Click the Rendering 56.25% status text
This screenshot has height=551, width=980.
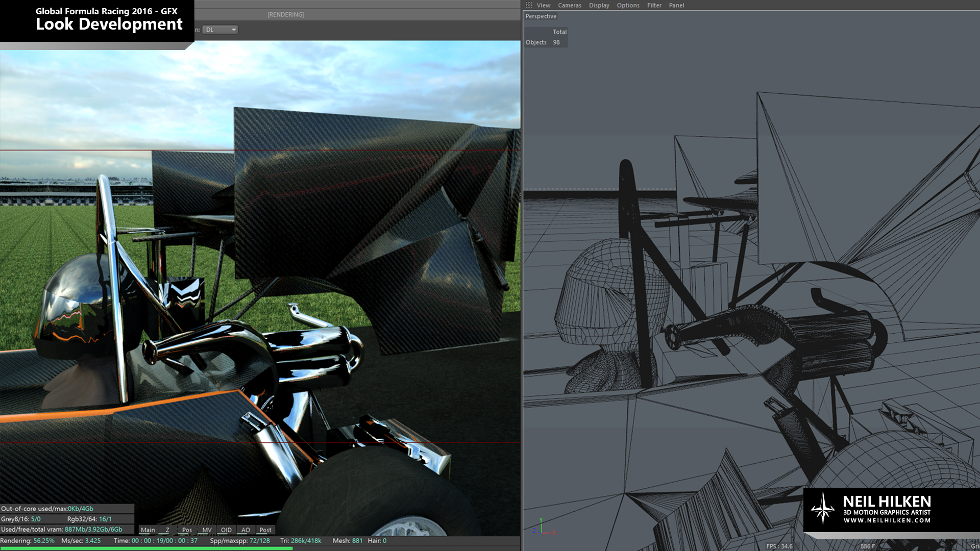(27, 541)
